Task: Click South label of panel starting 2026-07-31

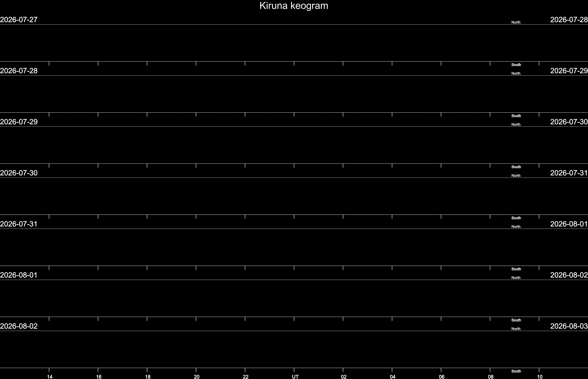Action: (516, 269)
